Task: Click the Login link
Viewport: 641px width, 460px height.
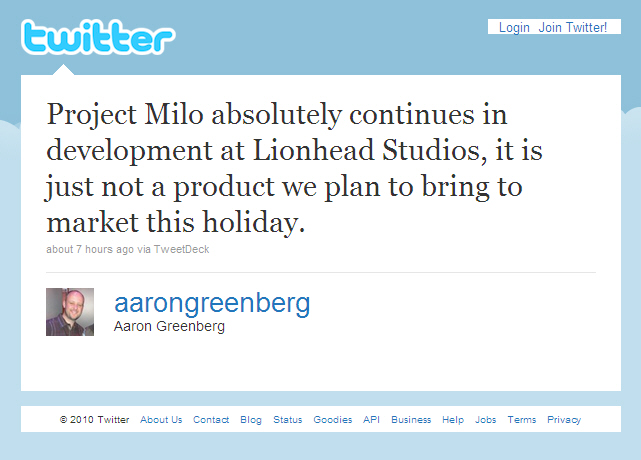Action: pos(514,27)
